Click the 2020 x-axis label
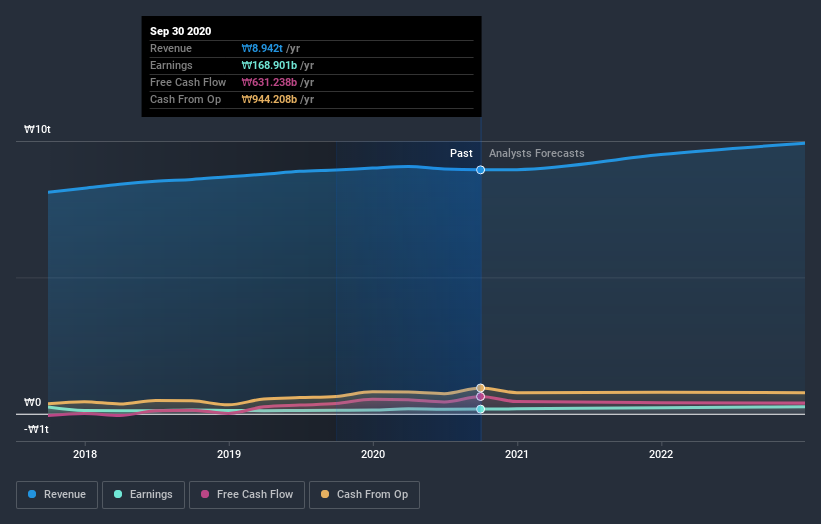The width and height of the screenshot is (821, 524). point(373,454)
